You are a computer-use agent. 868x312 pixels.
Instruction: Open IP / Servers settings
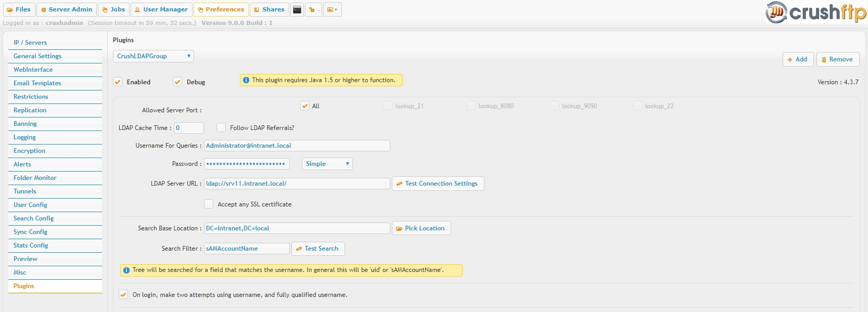click(55, 43)
